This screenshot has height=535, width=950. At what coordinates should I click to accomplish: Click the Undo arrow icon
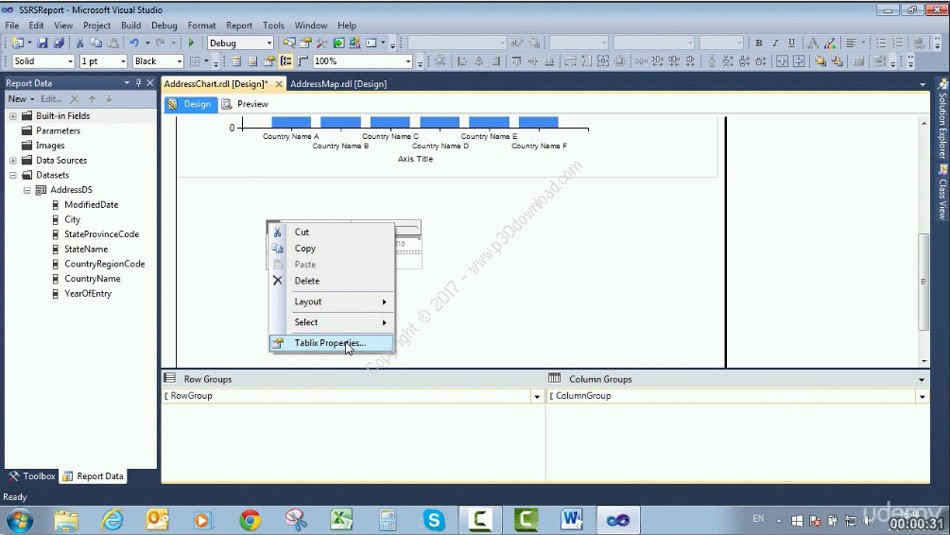135,43
